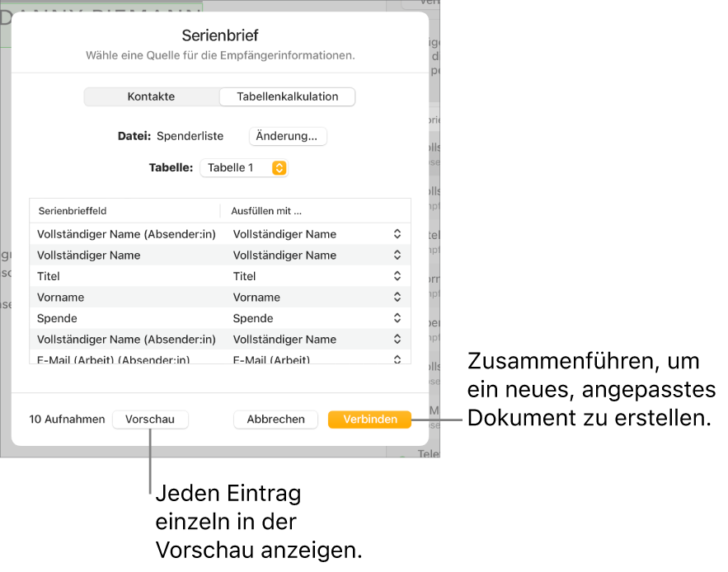Screen dimensions: 728x572
Task: Select the Spende merge field row label
Action: click(57, 318)
